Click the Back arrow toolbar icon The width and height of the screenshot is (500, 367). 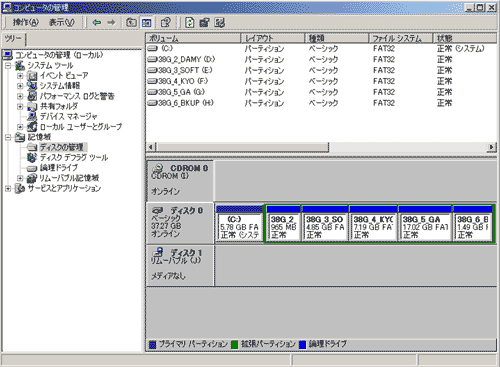[x=97, y=23]
